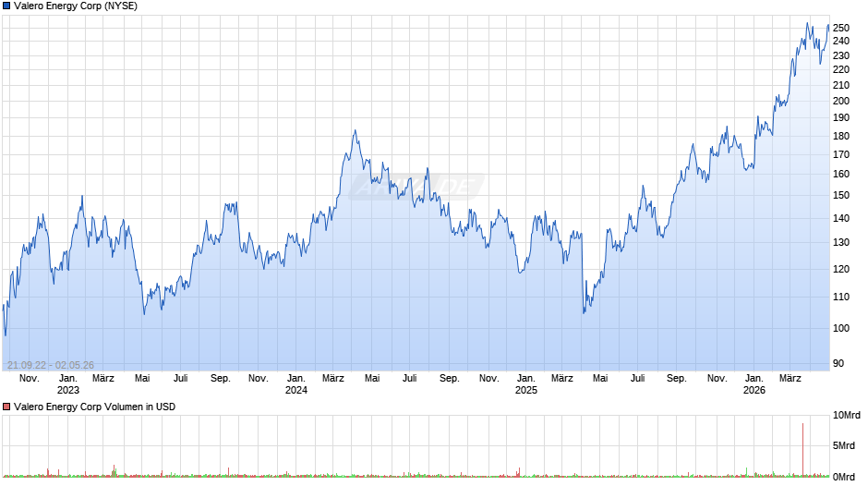Image resolution: width=868 pixels, height=486 pixels.
Task: Click the 230 price axis label
Action: (841, 56)
